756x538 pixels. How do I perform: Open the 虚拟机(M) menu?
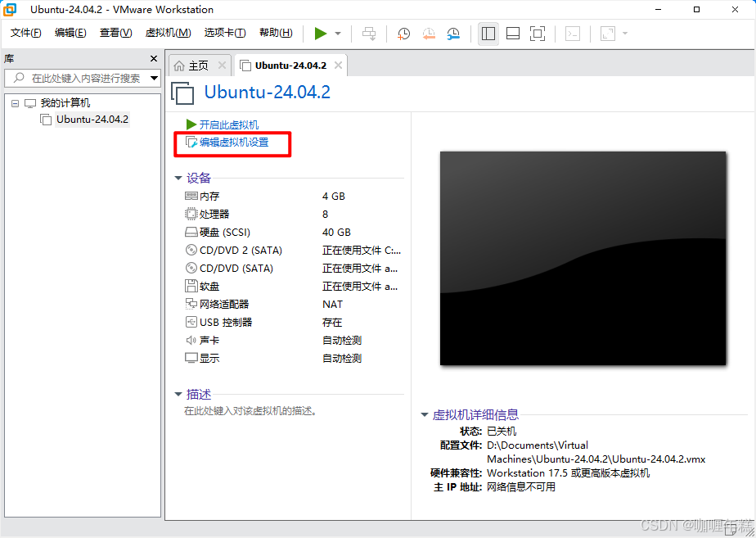pos(169,33)
